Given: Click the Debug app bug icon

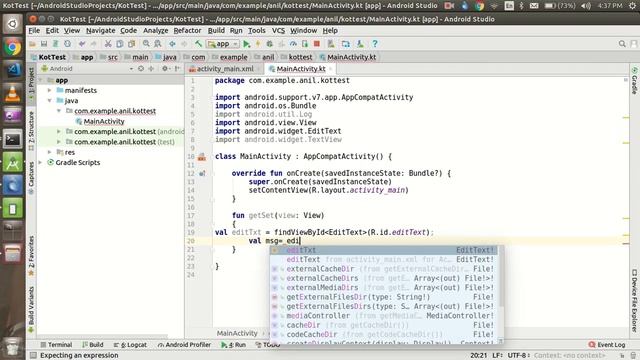Looking at the screenshot, I should point(269,44).
